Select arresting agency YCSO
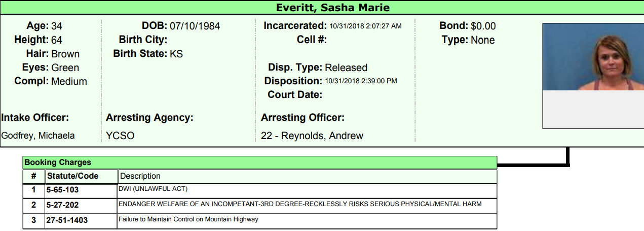Viewport: 644px width, 231px height. pos(120,136)
